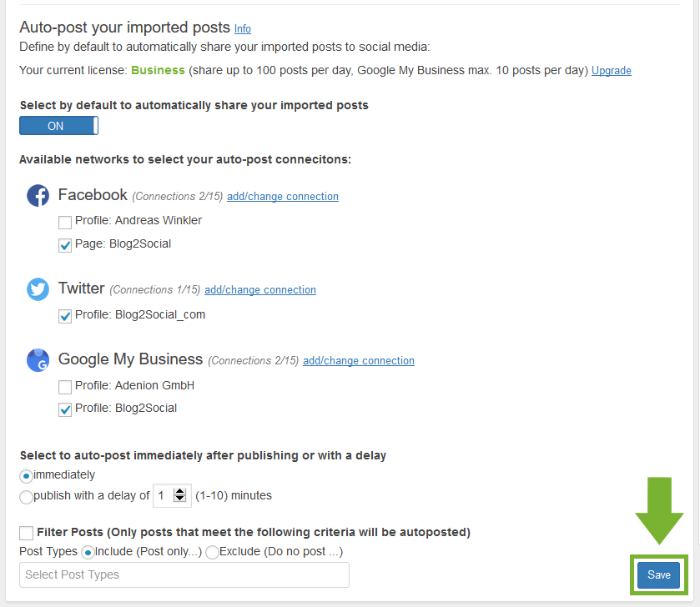Save the auto-post settings

click(659, 574)
